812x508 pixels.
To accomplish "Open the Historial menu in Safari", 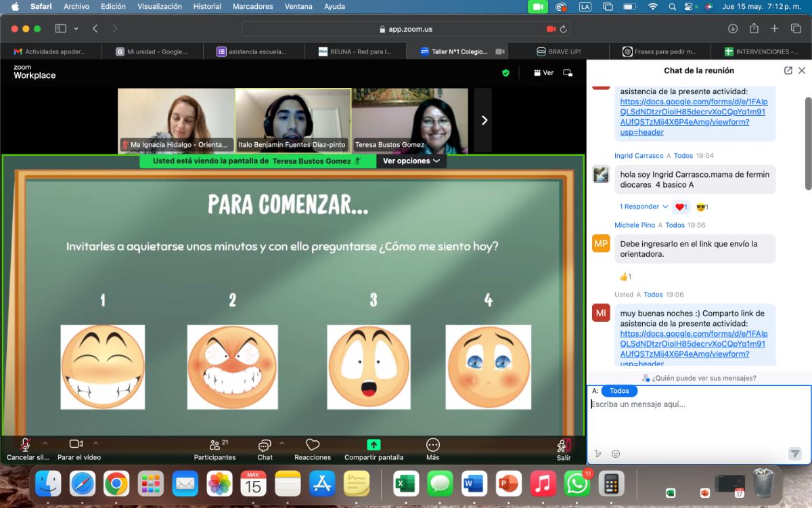I will point(207,7).
